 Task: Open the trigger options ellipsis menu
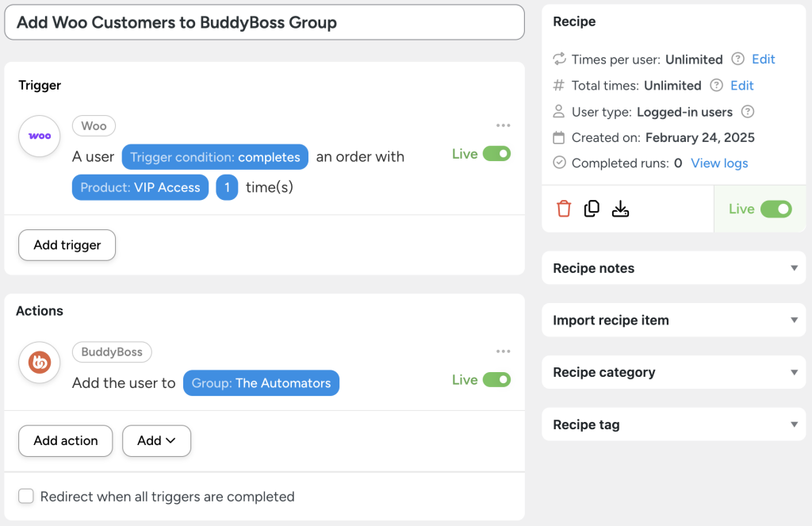point(503,125)
